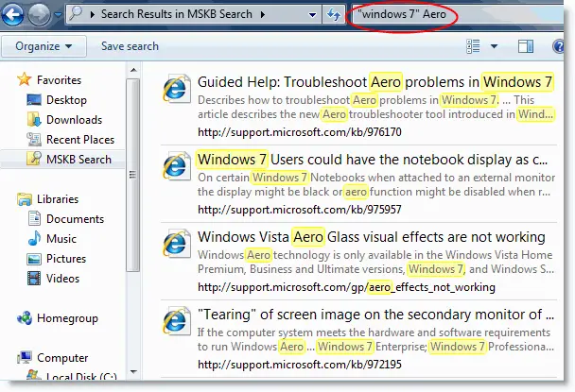Open Desktop in Favorites
This screenshot has height=392, width=575.
[66, 100]
